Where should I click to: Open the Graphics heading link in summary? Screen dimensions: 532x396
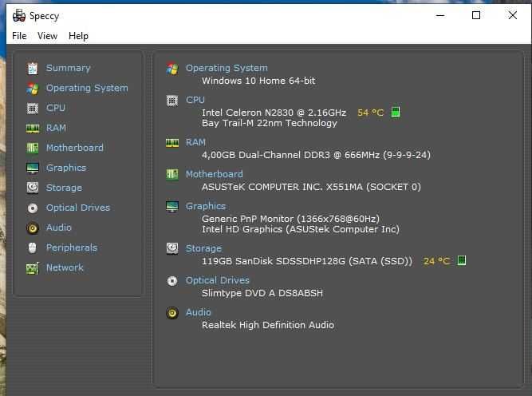coord(206,206)
